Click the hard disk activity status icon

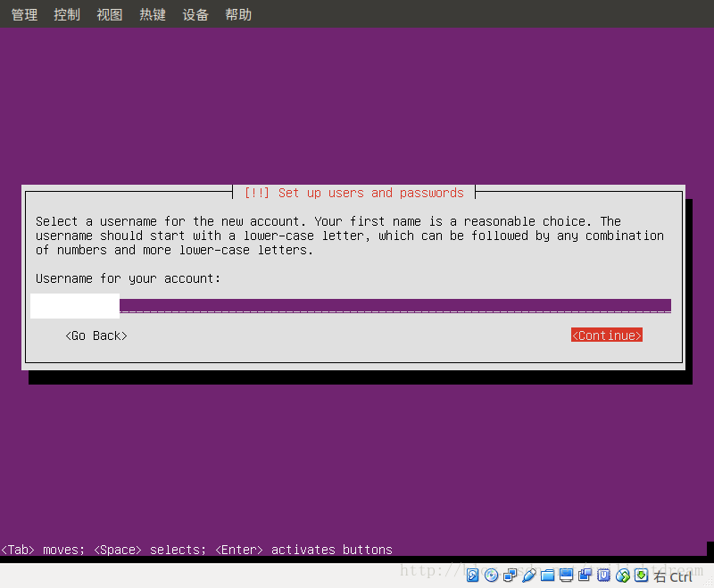tap(473, 575)
